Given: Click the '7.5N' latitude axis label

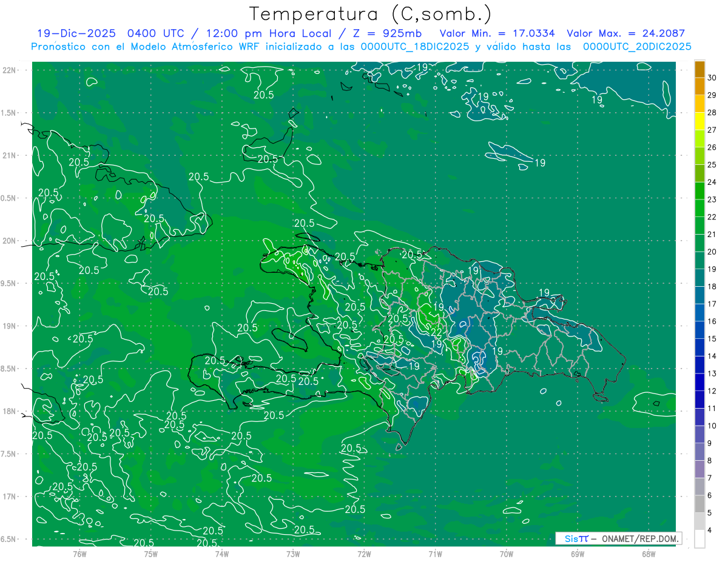Looking at the screenshot, I should tap(8, 454).
